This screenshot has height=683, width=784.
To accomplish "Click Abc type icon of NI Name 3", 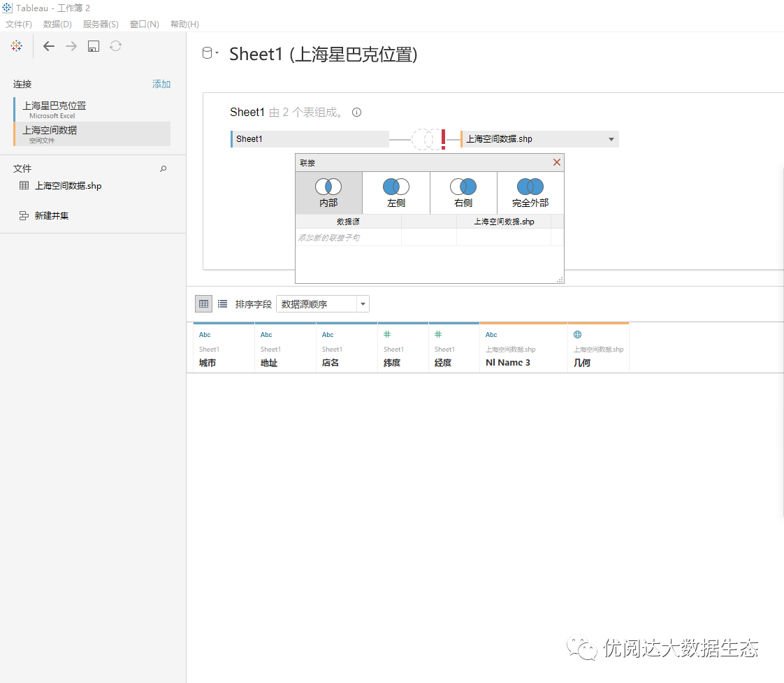I will pyautogui.click(x=491, y=335).
